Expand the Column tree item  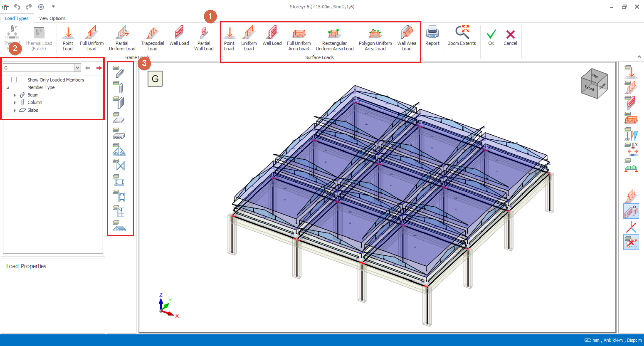point(15,102)
